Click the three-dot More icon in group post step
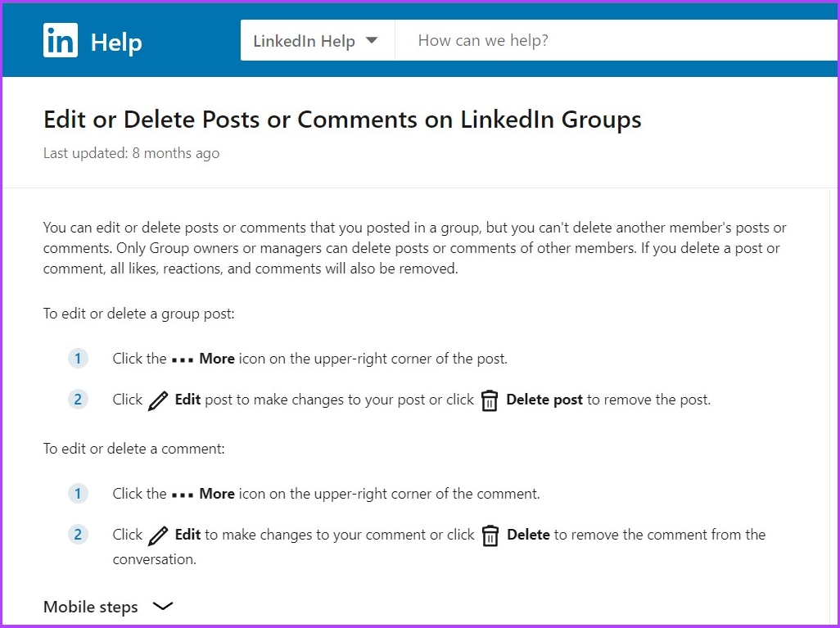 pos(183,360)
